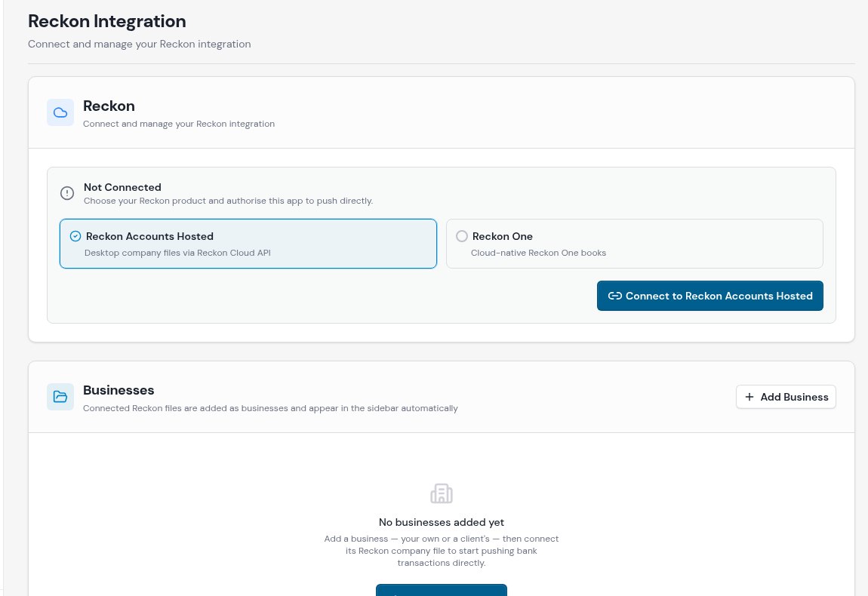
Task: Click the 'Not Connected' status text
Action: pos(122,187)
